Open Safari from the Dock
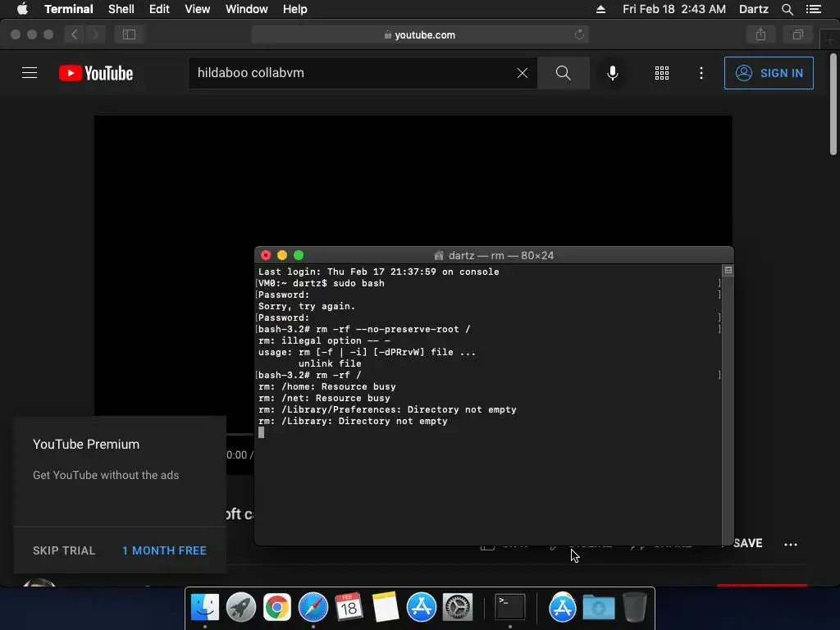The image size is (840, 630). tap(313, 608)
